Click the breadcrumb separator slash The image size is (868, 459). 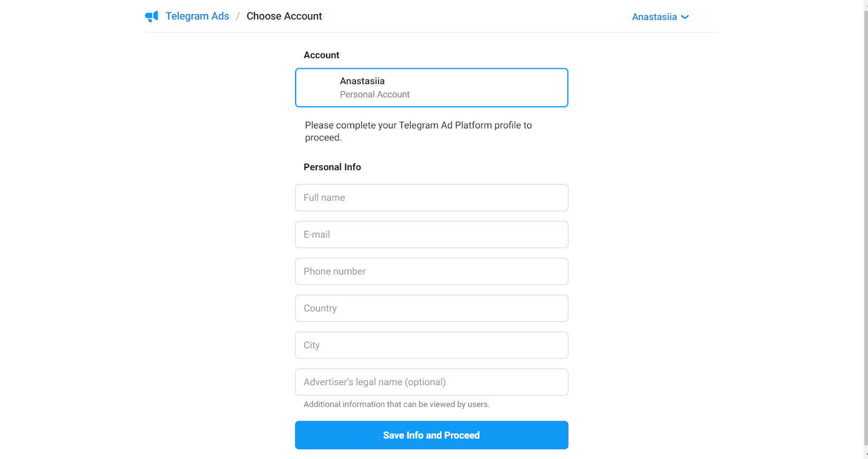point(238,16)
